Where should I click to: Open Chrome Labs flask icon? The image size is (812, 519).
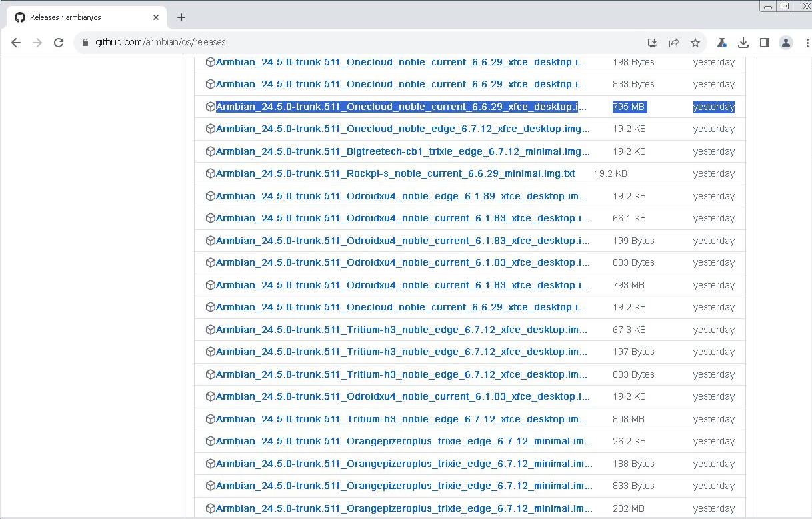pyautogui.click(x=721, y=43)
